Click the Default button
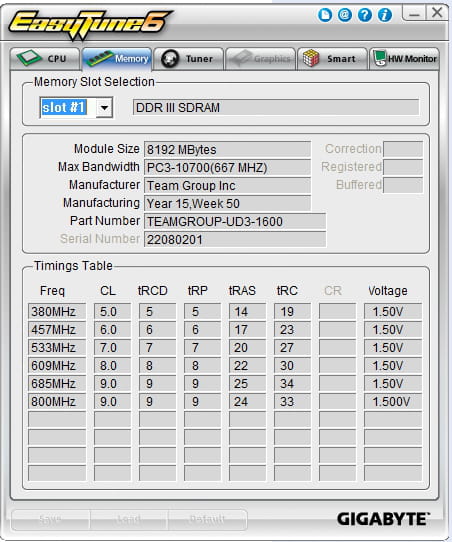The image size is (452, 542). coord(207,519)
